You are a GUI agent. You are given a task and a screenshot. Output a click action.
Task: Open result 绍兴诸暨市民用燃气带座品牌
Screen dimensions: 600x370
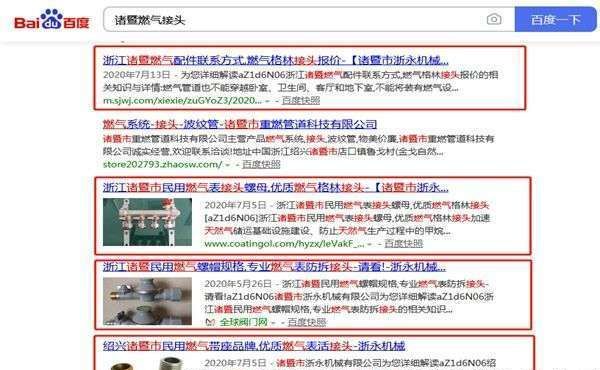click(x=254, y=346)
